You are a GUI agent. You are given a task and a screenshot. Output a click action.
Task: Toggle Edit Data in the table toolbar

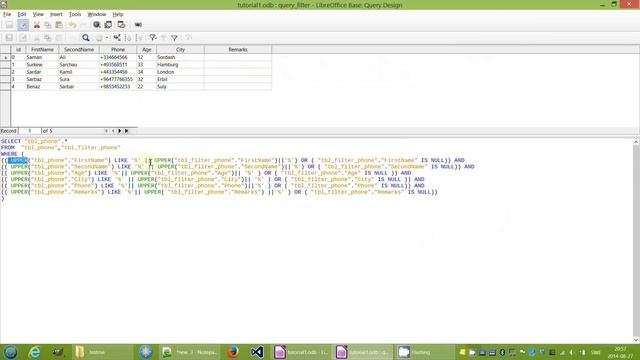[x=23, y=38]
